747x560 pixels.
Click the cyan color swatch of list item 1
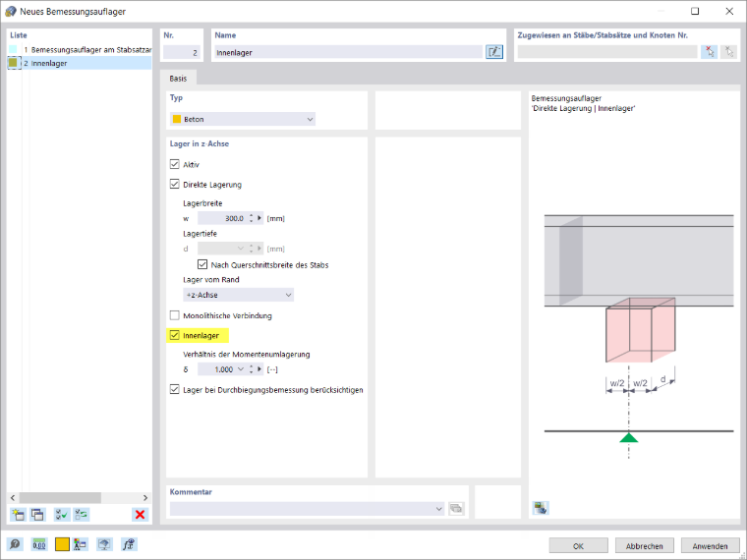[x=13, y=49]
